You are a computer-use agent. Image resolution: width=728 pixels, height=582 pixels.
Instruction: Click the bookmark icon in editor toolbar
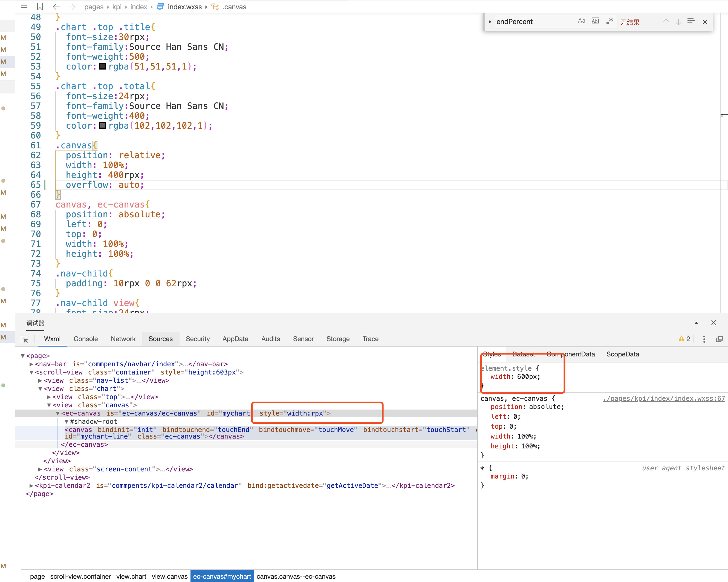[x=40, y=6]
